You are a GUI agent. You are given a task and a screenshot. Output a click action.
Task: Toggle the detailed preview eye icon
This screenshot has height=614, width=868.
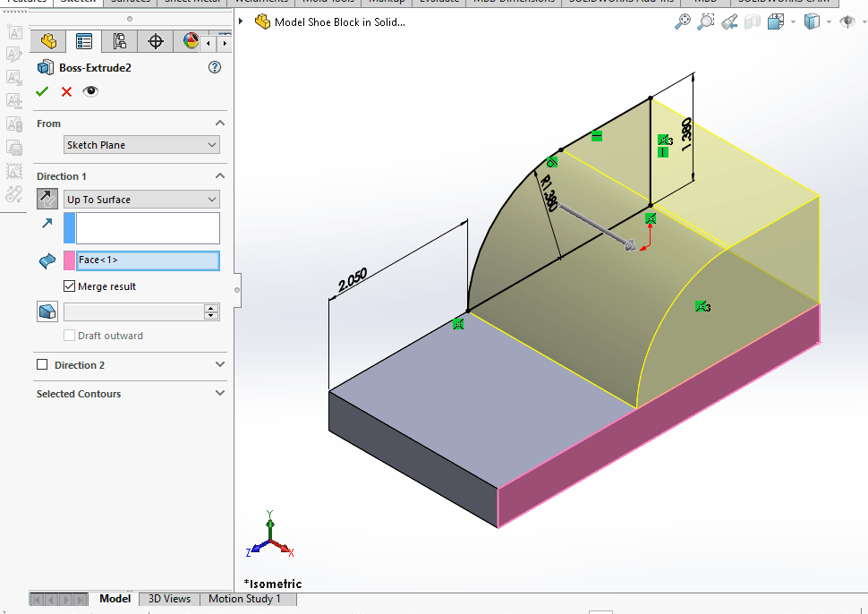(x=89, y=91)
